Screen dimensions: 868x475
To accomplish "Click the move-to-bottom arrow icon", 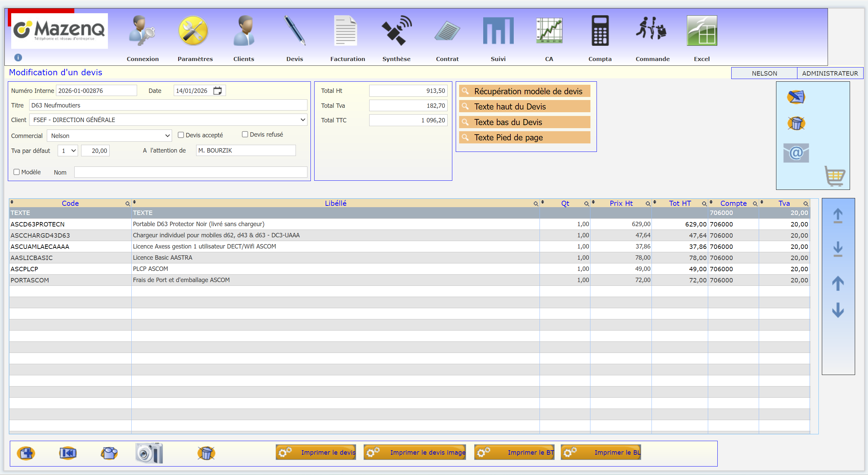I will [x=838, y=249].
